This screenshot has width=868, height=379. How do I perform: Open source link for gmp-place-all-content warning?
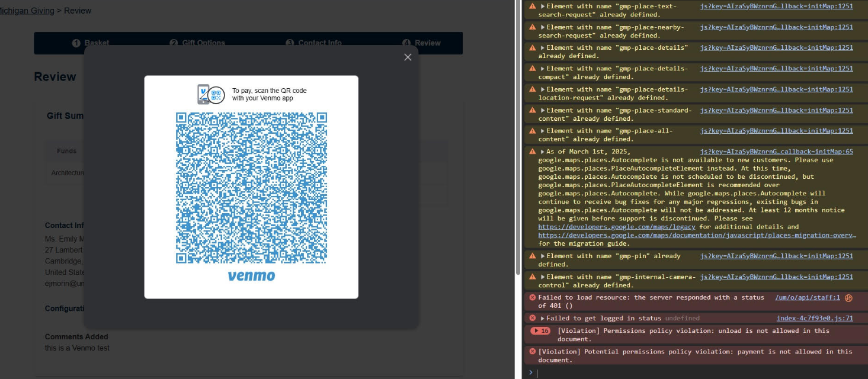click(777, 130)
